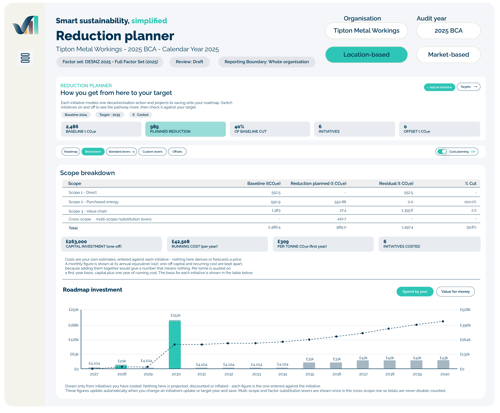Viewport: 500px width, 413px height.
Task: Click the Running Cost (per year) card
Action: pyautogui.click(x=217, y=244)
